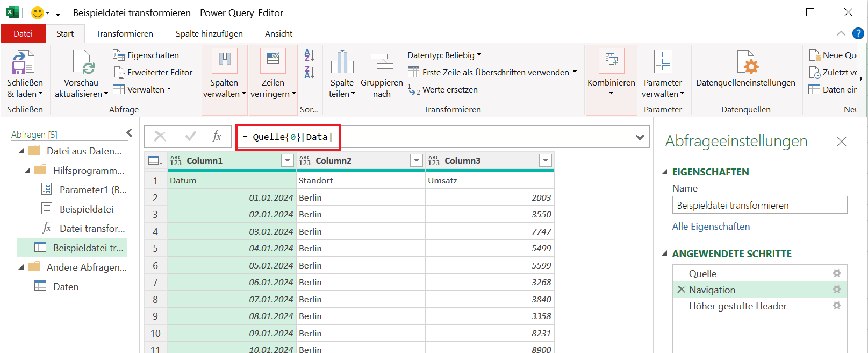Switch to the Ansicht tab
The image size is (868, 353).
[278, 33]
